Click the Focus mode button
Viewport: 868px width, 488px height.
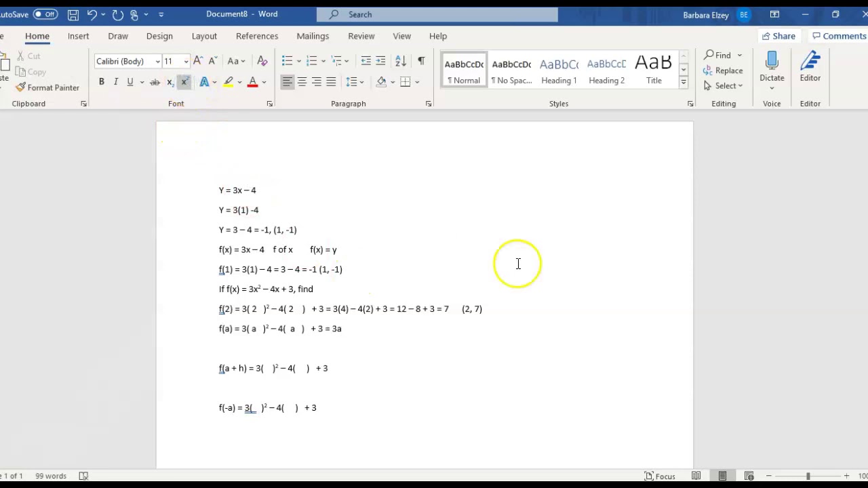pyautogui.click(x=660, y=476)
